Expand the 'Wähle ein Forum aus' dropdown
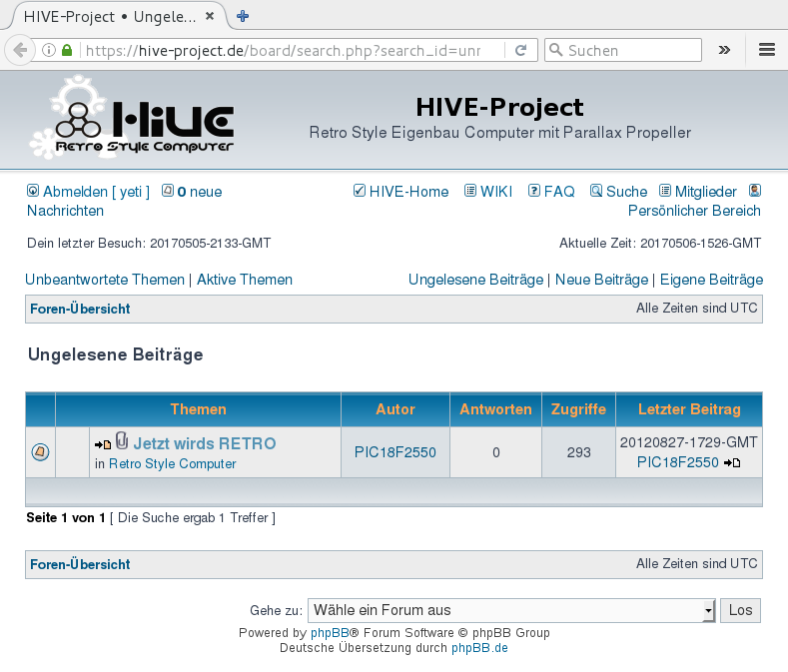788x672 pixels. coord(510,610)
